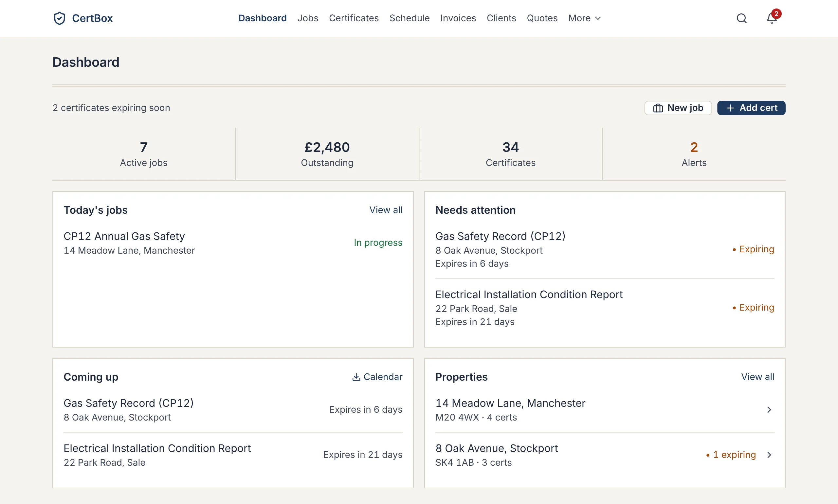Viewport: 838px width, 504px height.
Task: Click the Add cert button
Action: click(751, 108)
